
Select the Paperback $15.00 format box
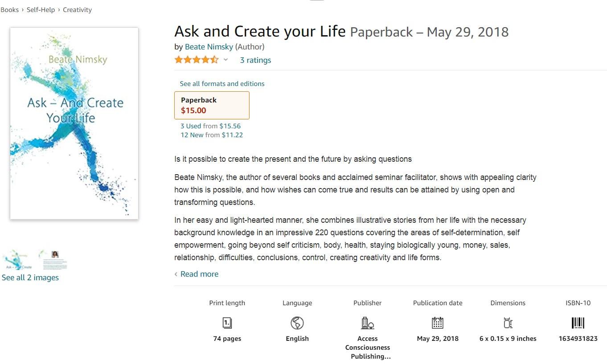tap(212, 106)
